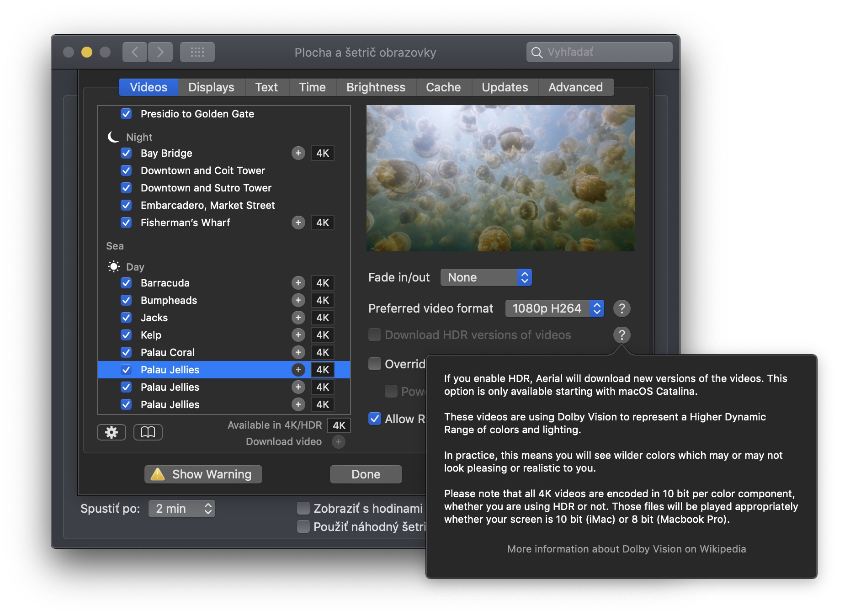
Task: Click the gear settings icon below video list
Action: [x=112, y=432]
